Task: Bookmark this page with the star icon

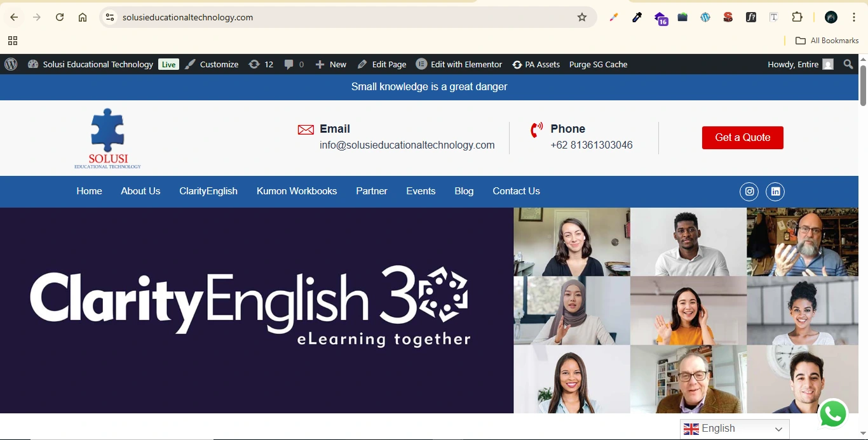Action: [x=581, y=17]
